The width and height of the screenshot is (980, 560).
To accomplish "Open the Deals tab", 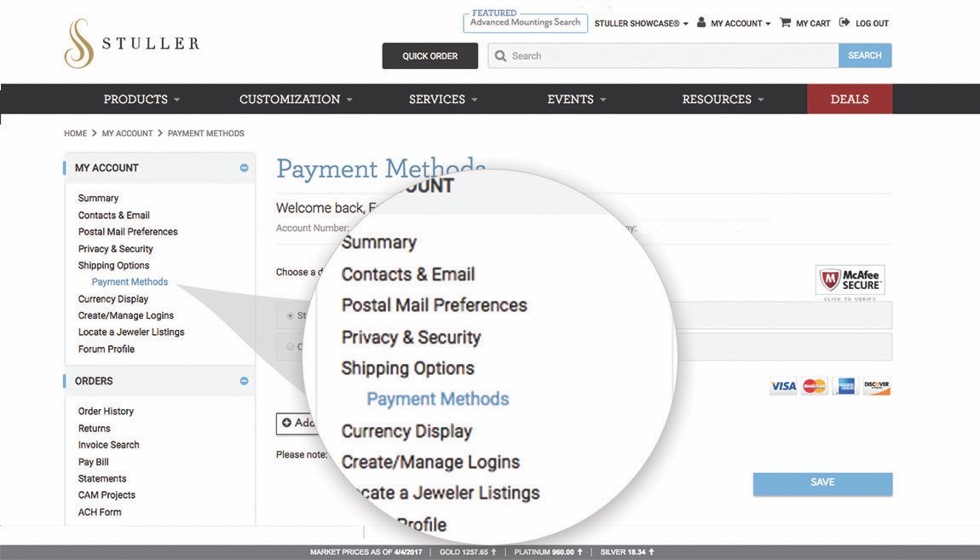I will tap(850, 99).
